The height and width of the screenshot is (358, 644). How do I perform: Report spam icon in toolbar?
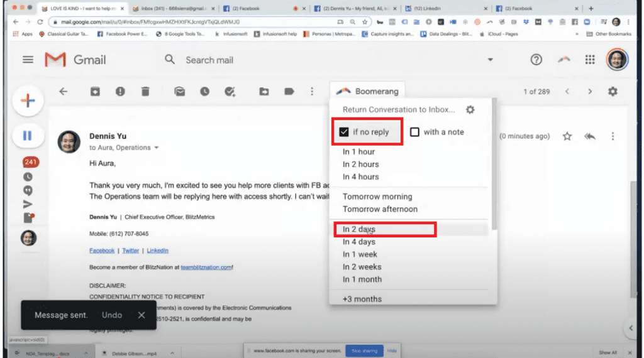point(120,92)
